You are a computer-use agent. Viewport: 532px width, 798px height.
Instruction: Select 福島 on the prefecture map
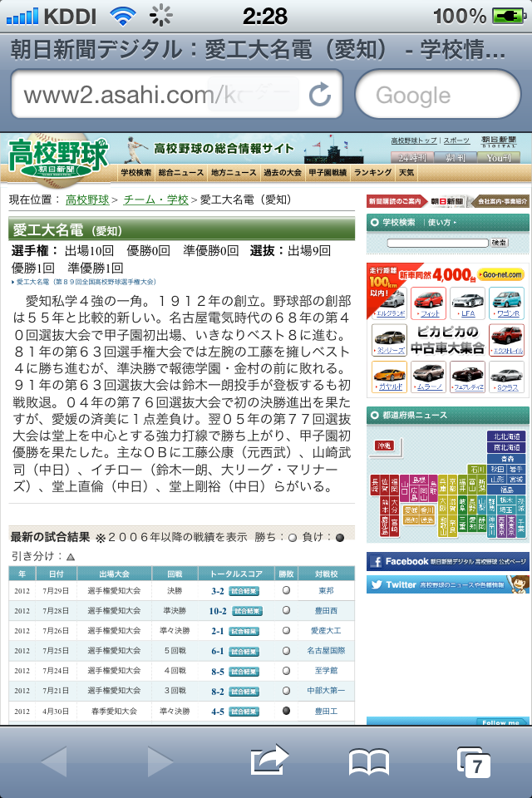point(506,490)
